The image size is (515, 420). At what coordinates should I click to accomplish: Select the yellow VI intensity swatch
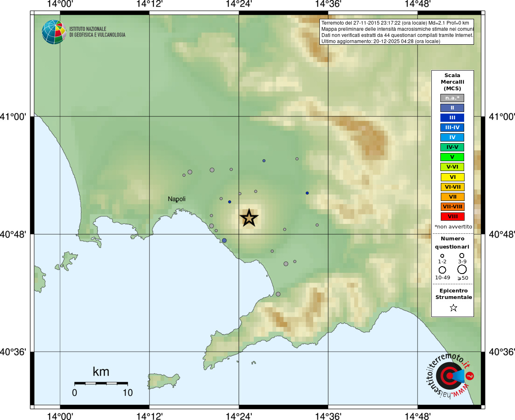tap(452, 177)
